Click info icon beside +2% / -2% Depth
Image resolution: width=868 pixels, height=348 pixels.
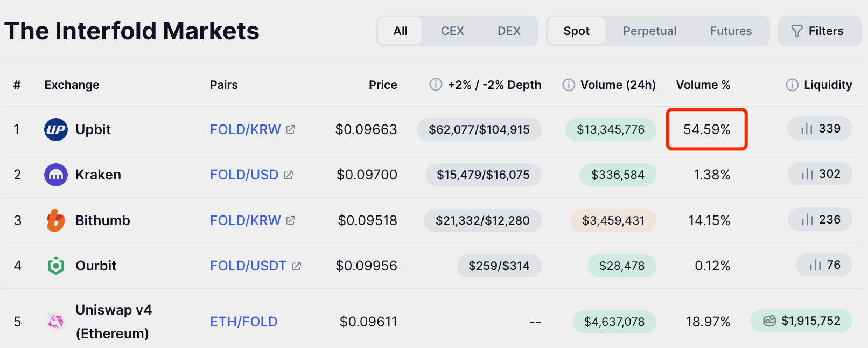tap(436, 85)
